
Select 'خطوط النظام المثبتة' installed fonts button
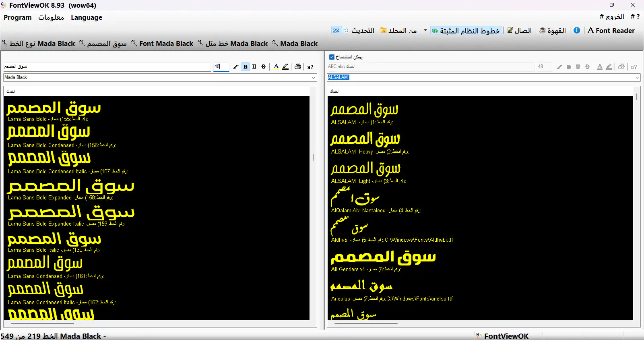[466, 31]
